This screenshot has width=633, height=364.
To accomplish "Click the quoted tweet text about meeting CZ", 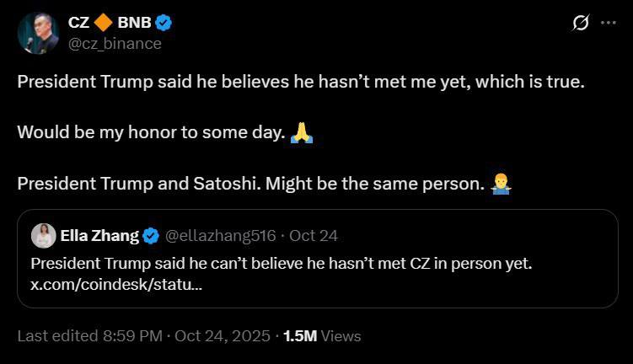I will [x=281, y=263].
